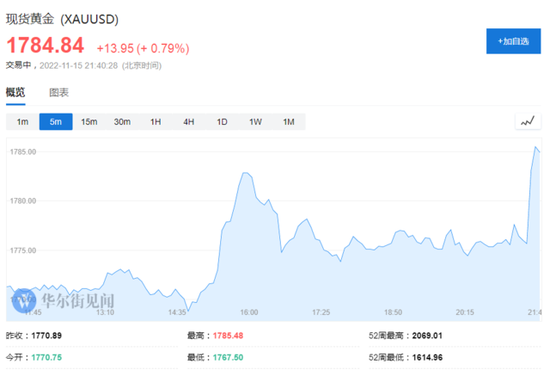Click the 17:25 time axis label

click(x=321, y=312)
